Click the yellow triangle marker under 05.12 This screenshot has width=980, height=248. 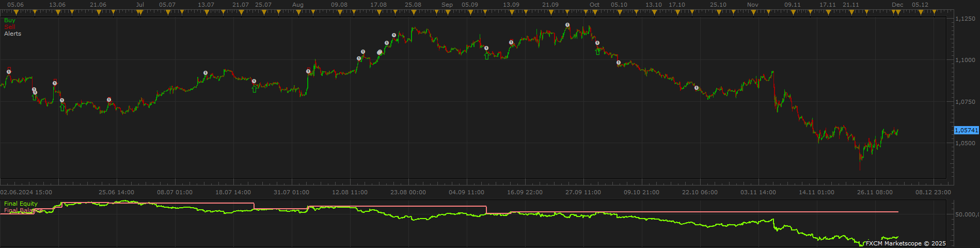[x=920, y=12]
